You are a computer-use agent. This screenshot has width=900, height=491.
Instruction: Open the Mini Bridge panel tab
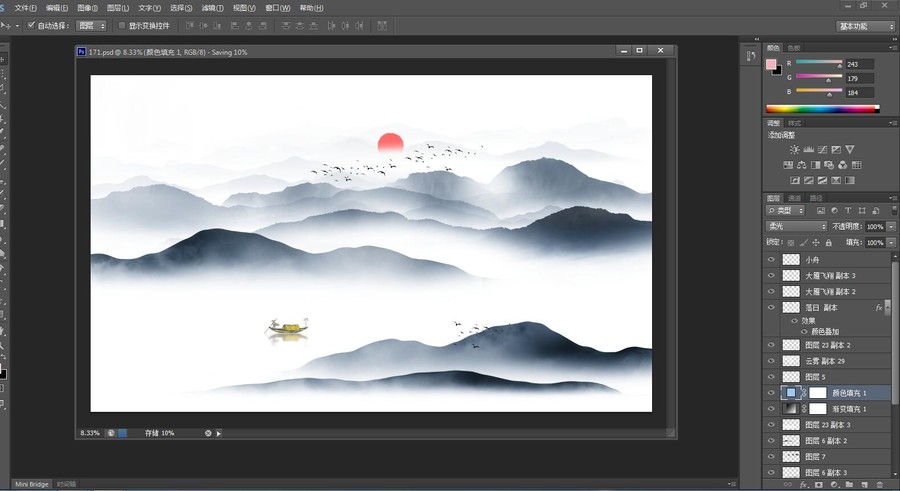coord(32,484)
